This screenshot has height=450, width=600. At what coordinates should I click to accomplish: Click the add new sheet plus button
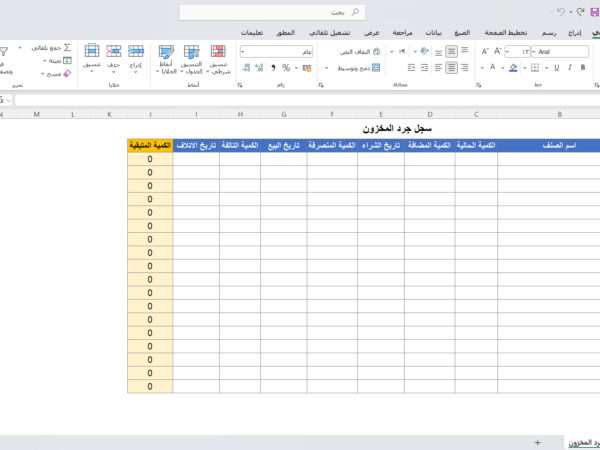(537, 441)
